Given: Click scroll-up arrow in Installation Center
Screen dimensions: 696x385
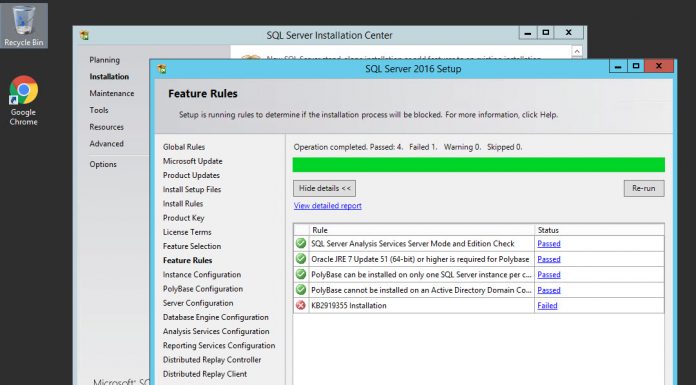Looking at the screenshot, I should click(x=577, y=52).
